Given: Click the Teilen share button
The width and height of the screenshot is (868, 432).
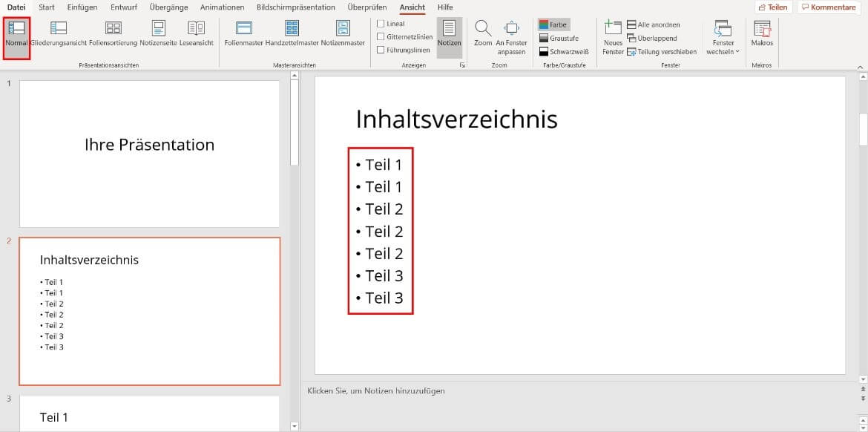Looking at the screenshot, I should [773, 7].
